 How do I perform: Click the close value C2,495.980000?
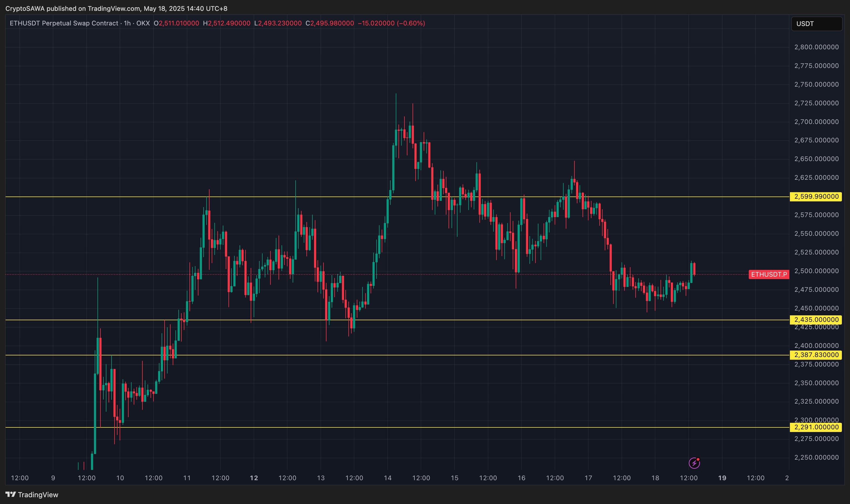point(329,23)
